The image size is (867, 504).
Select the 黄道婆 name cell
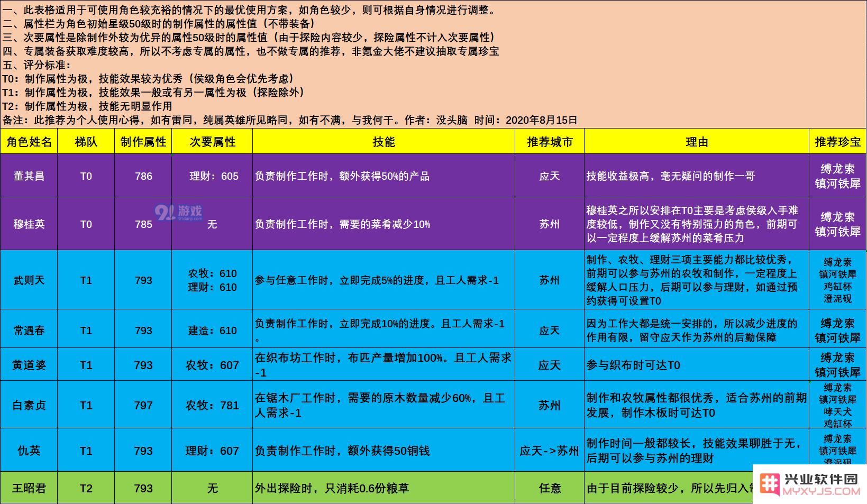point(29,365)
